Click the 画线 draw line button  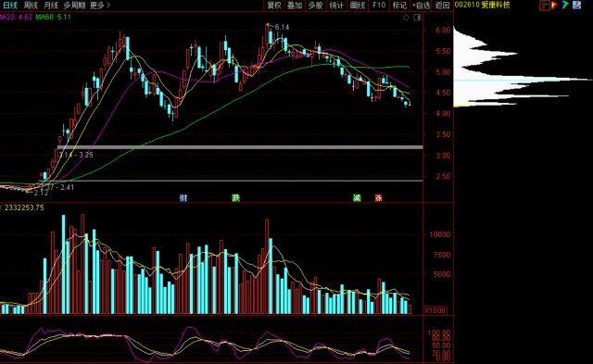pyautogui.click(x=358, y=6)
